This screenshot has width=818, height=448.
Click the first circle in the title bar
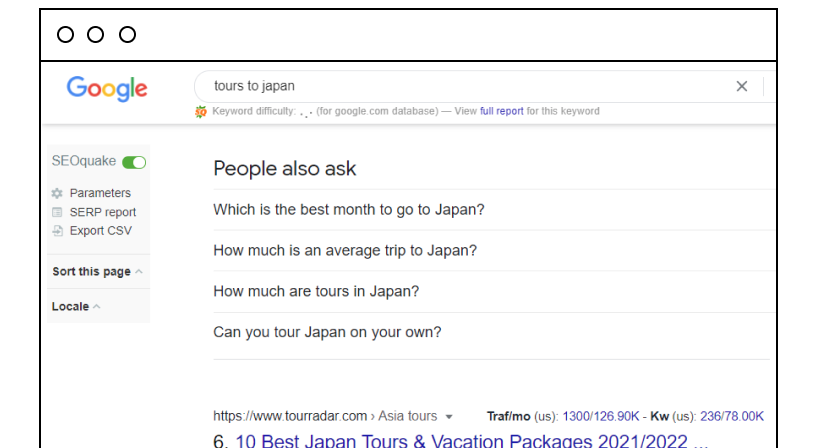click(66, 35)
